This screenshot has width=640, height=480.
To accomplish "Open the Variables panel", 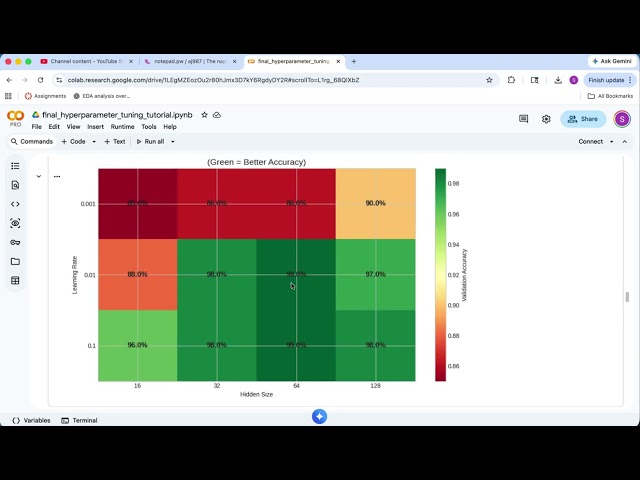I will 31,420.
